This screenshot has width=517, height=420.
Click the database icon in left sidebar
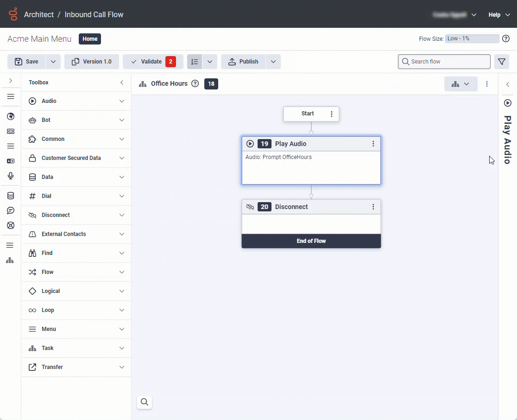point(11,196)
